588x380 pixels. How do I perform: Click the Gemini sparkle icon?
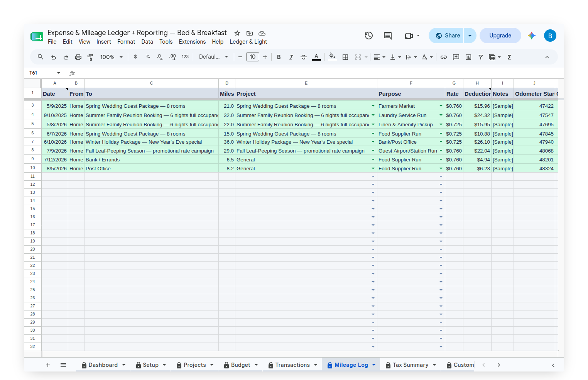coord(532,36)
